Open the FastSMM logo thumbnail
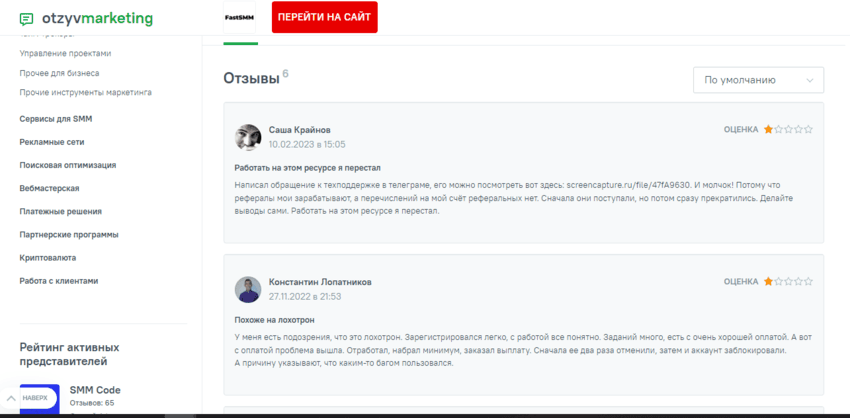Viewport: 850px width, 418px height. tap(239, 17)
